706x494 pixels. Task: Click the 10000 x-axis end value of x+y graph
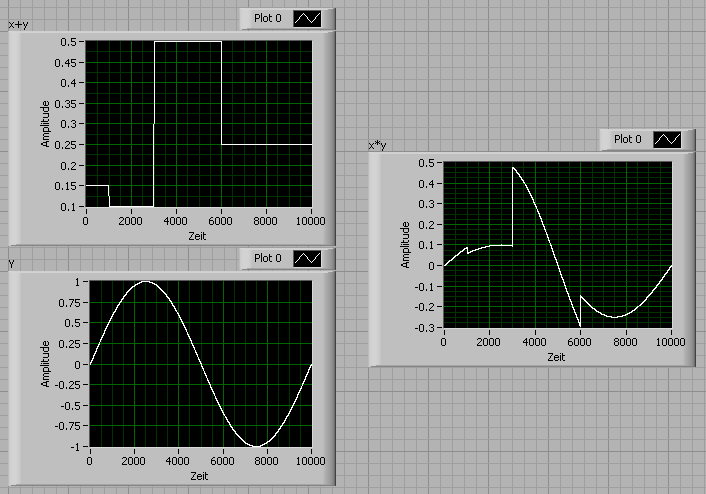(x=311, y=221)
